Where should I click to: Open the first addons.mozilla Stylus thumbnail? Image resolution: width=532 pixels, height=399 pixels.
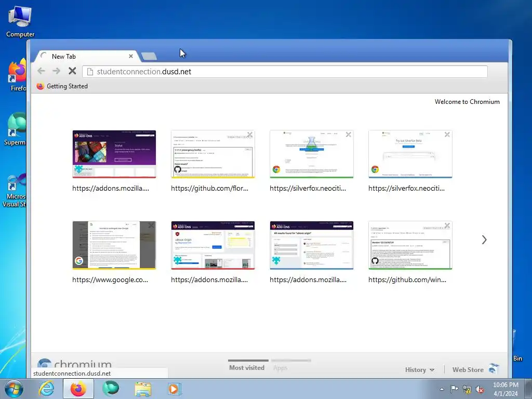114,154
